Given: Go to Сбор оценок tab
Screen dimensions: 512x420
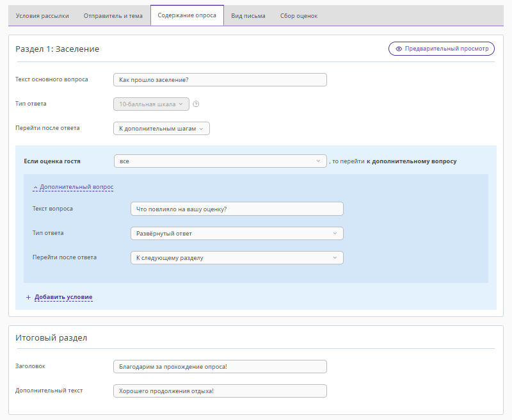Looking at the screenshot, I should coord(298,15).
